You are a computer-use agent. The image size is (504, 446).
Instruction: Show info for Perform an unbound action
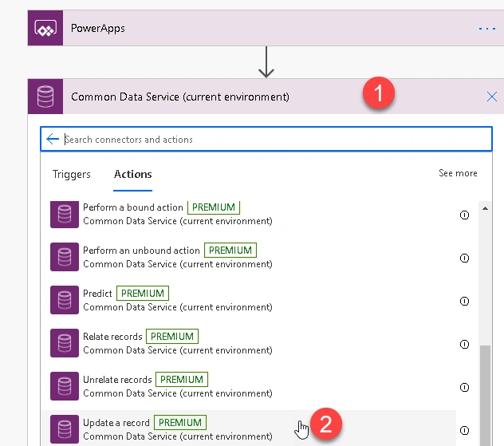(464, 258)
